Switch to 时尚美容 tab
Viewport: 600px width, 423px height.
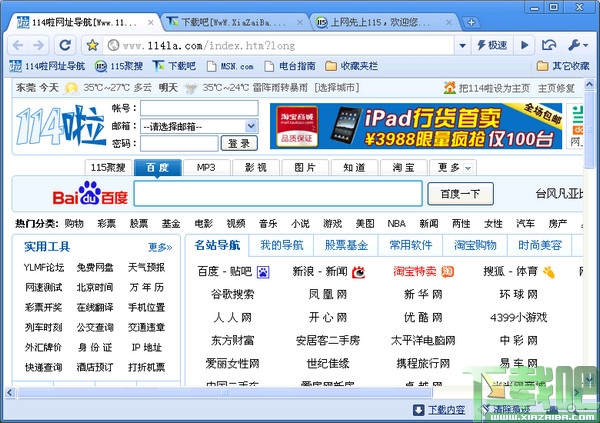pyautogui.click(x=540, y=245)
